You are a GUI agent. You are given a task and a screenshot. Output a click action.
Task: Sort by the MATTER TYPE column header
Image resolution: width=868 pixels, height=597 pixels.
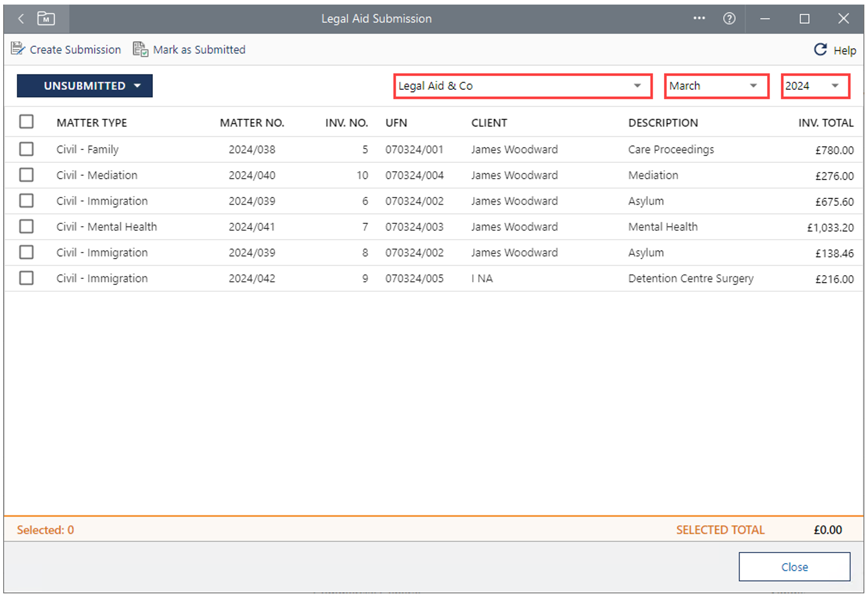[92, 123]
